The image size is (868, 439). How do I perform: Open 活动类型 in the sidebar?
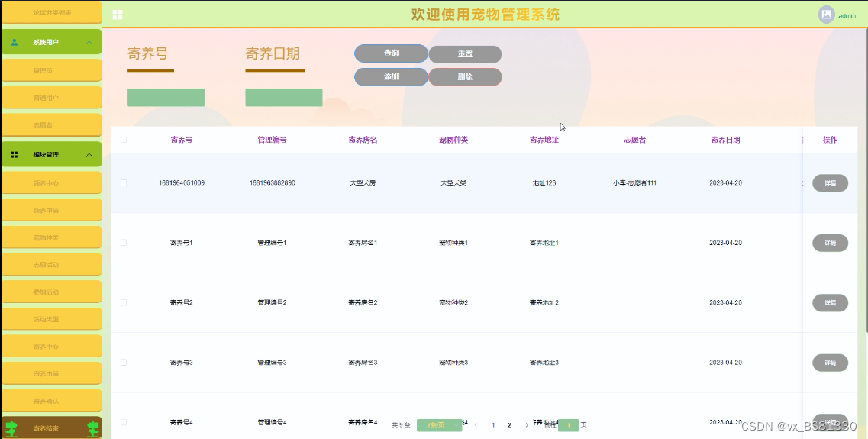[52, 319]
